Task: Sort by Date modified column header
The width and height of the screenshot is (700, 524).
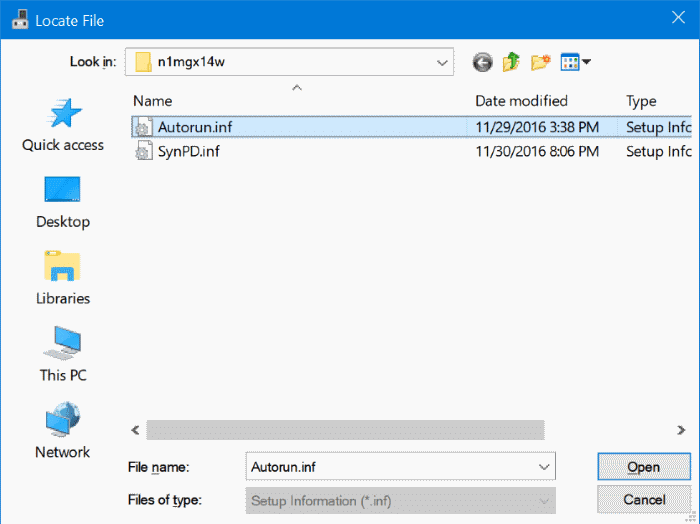Action: 521,101
